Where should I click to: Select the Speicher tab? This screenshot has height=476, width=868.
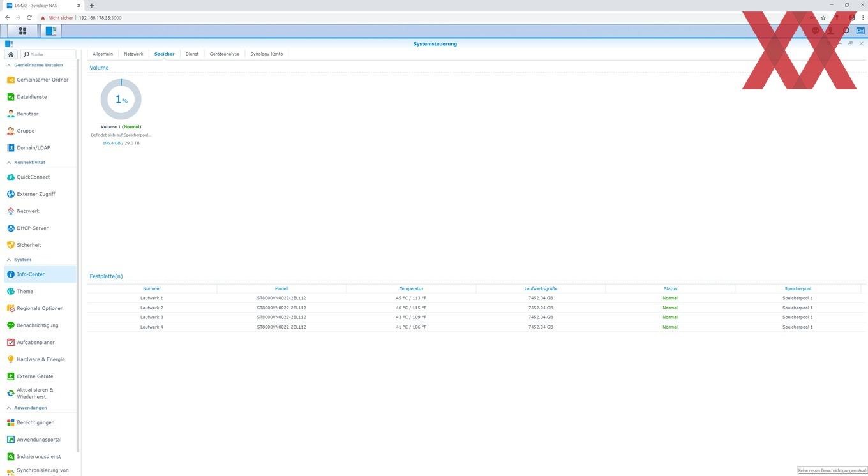pos(164,54)
